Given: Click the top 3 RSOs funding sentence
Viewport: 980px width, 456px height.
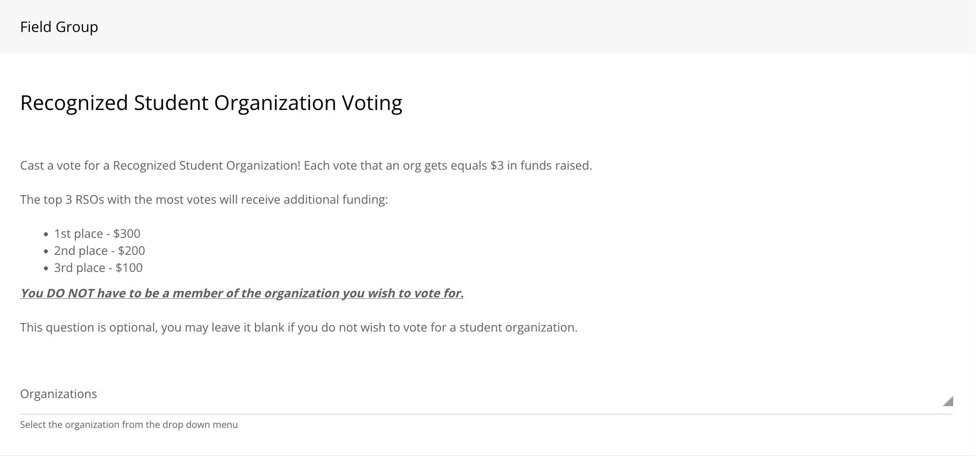Looking at the screenshot, I should pos(204,199).
